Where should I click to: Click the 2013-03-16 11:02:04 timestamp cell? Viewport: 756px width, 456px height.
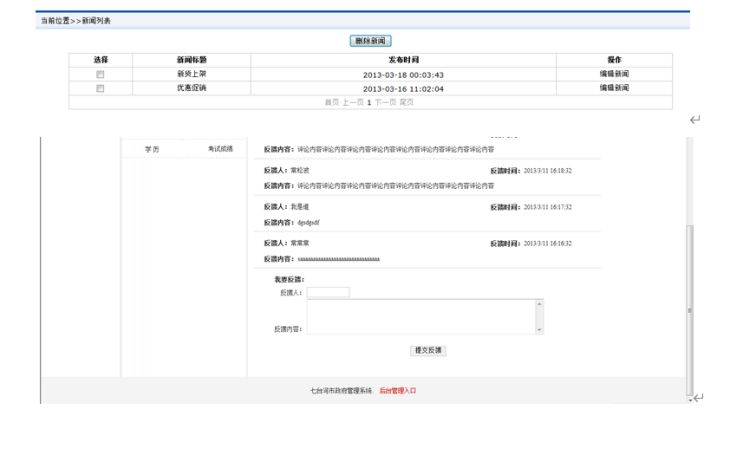coord(403,89)
